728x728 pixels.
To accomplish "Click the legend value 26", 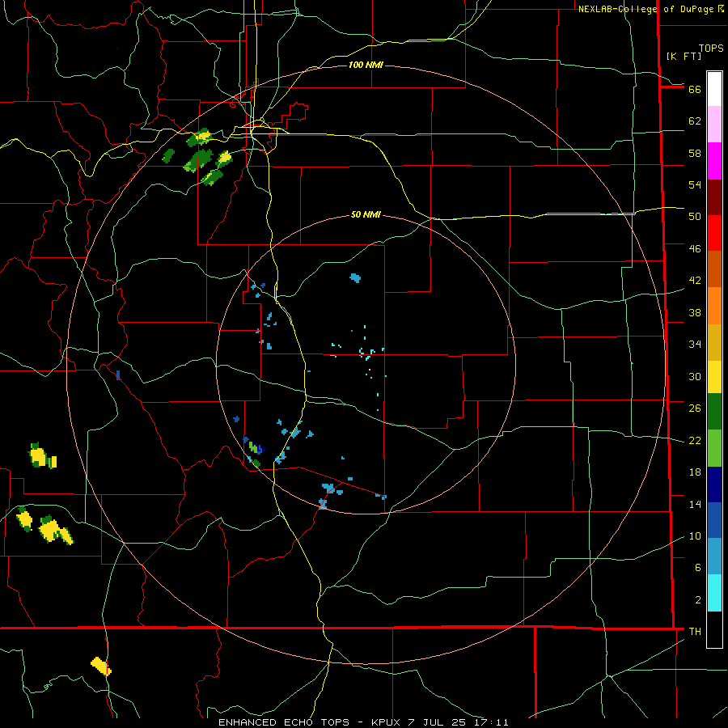I will [x=695, y=408].
